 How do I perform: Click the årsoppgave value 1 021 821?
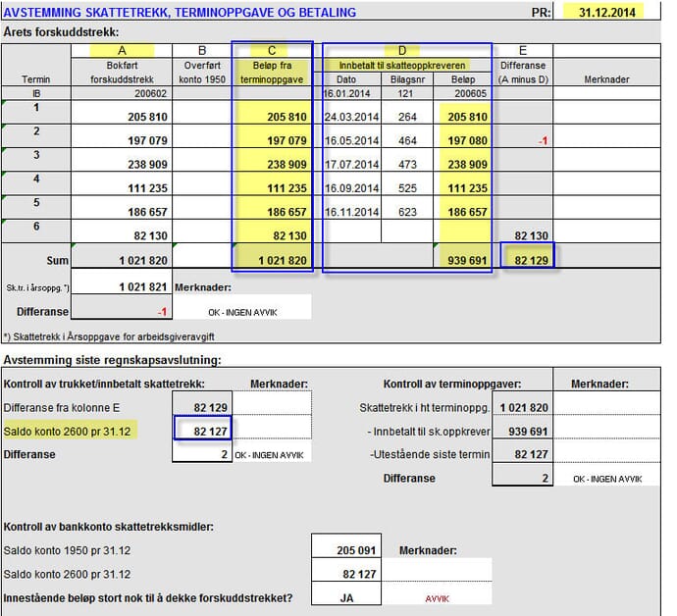123,286
